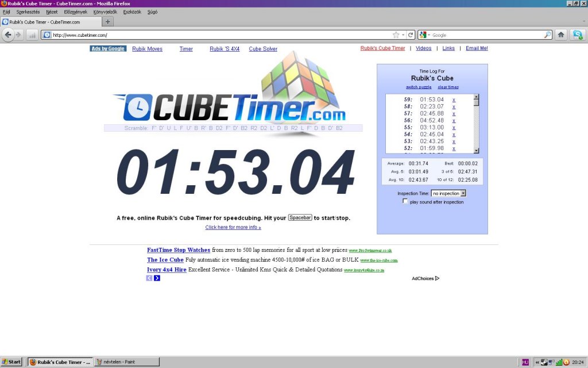The width and height of the screenshot is (588, 368).
Task: Delete time 52 with its x
Action: coord(454,149)
